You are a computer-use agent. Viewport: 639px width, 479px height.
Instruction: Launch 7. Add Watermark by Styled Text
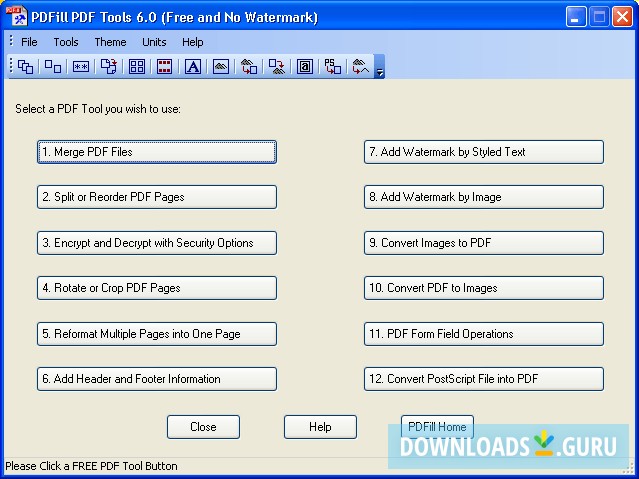point(484,152)
